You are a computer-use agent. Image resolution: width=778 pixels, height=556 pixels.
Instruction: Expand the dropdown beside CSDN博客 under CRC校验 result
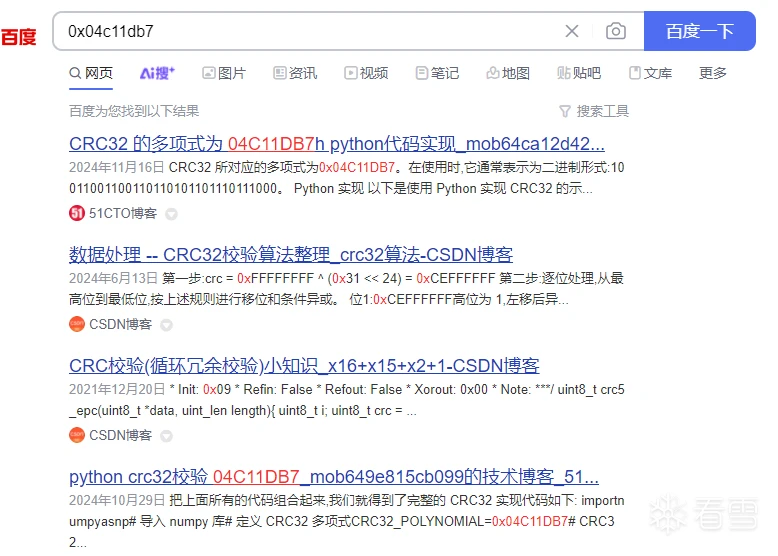pyautogui.click(x=166, y=436)
